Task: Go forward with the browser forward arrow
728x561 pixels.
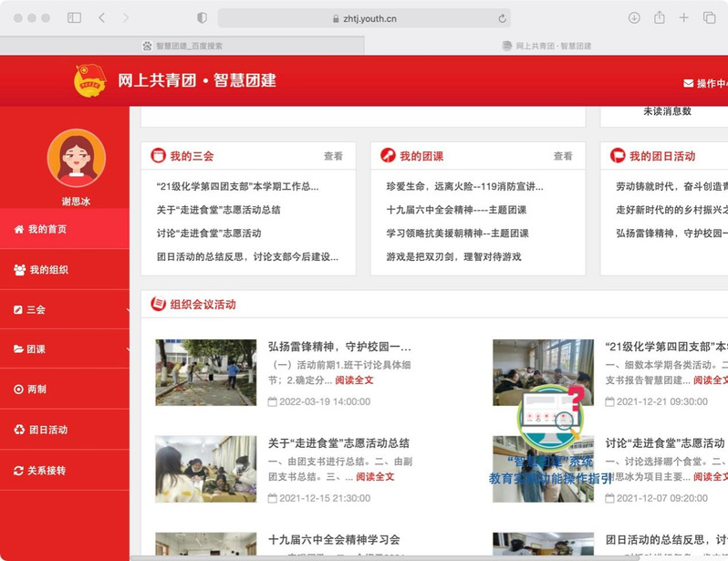Action: pos(125,18)
